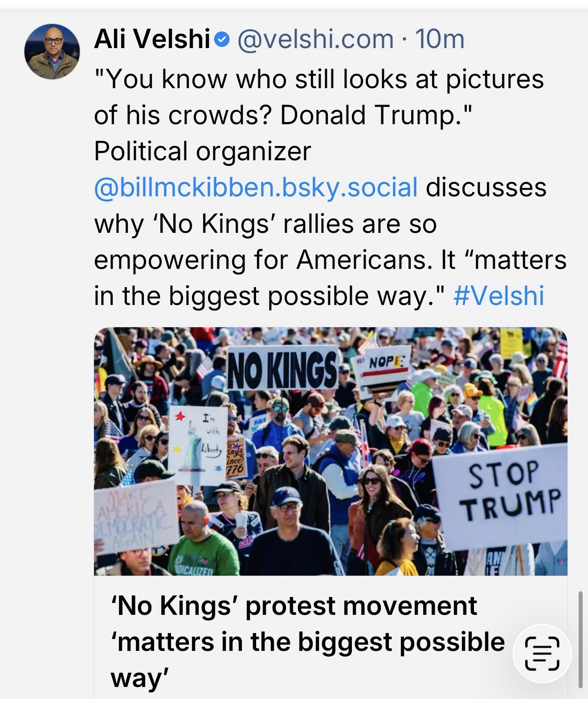Click the "You know who still looks" quote
Screen dimensions: 588x703
[318, 79]
